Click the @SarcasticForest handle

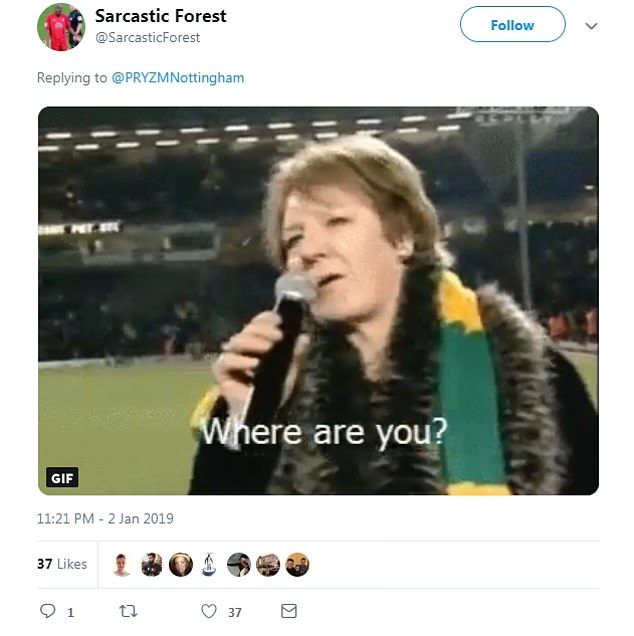[x=147, y=37]
